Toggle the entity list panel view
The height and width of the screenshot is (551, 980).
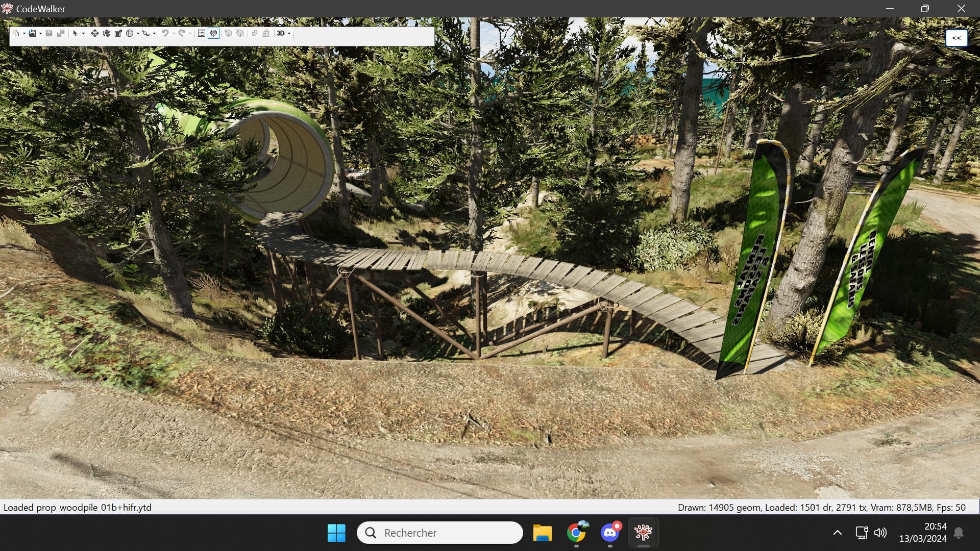pos(201,34)
